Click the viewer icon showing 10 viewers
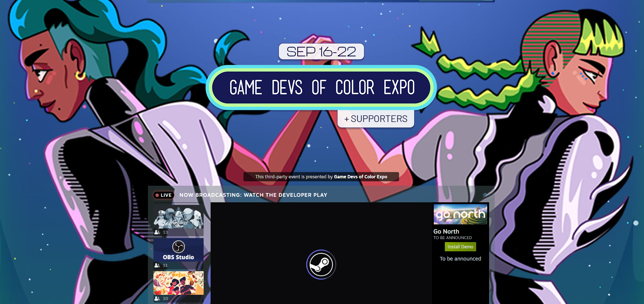 coord(157,298)
